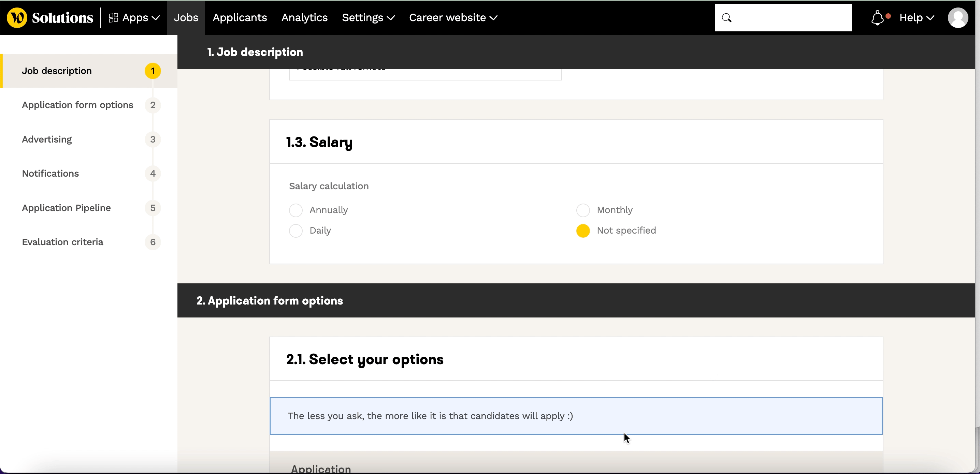Click the Solutions logo icon

[x=17, y=17]
